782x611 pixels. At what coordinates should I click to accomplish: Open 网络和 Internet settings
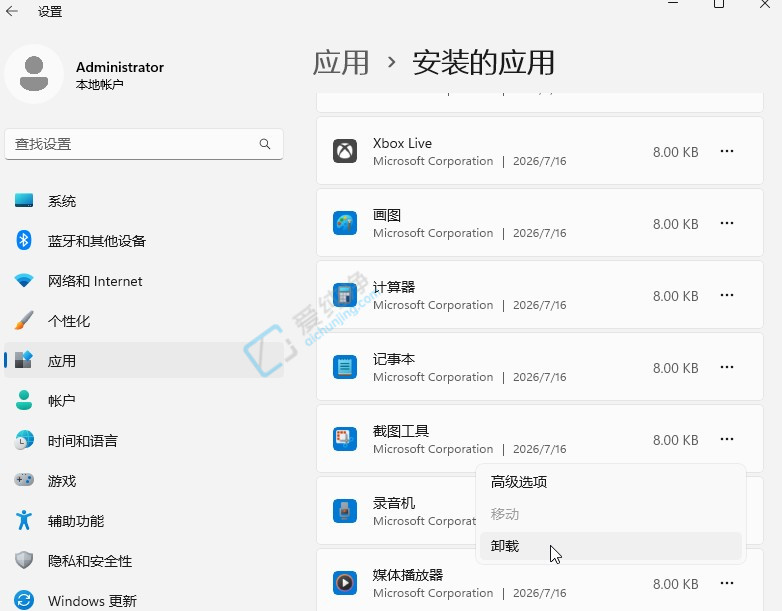click(144, 281)
